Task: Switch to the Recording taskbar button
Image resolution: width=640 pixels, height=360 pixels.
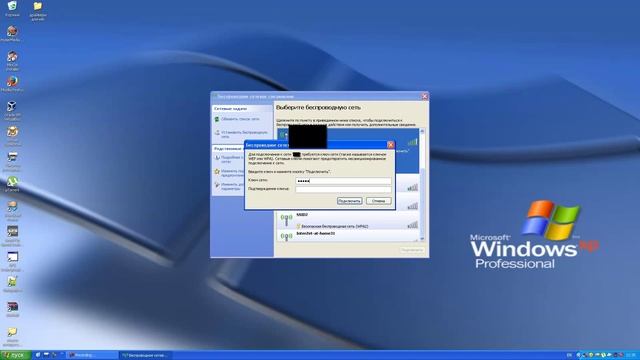Action: point(92,356)
